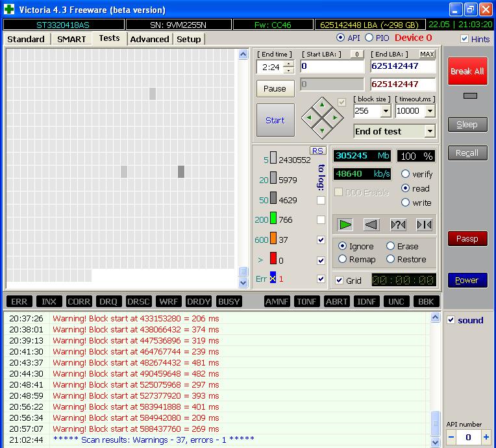
Task: Click the CORR status indicator
Action: pos(79,301)
